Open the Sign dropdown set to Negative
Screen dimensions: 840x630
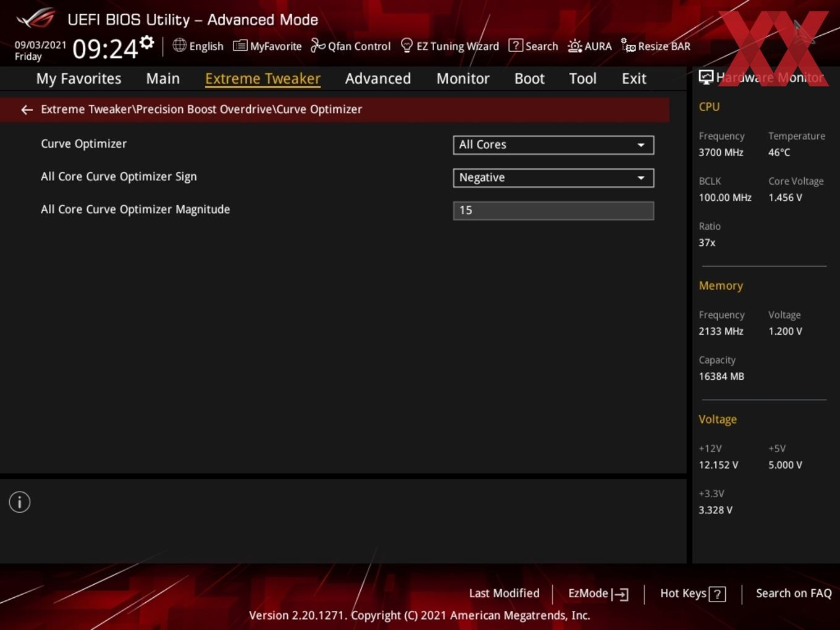point(553,178)
